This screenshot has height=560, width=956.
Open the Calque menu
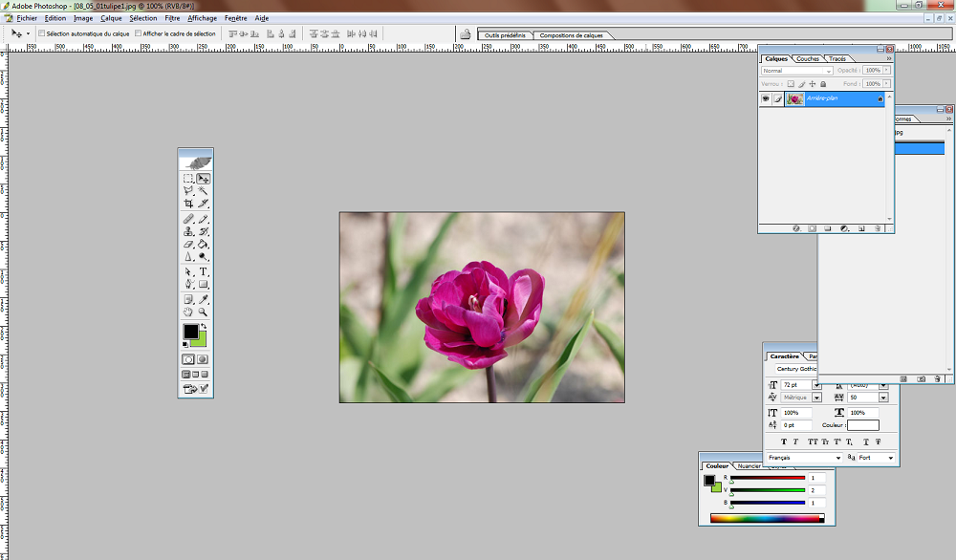[111, 18]
